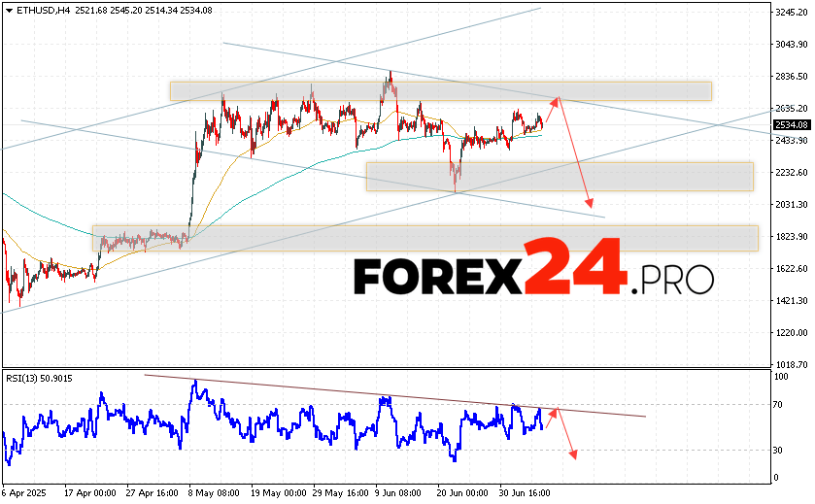Click the triangle icon beside ETHUSD,H4
The width and height of the screenshot is (815, 504).
8,9
